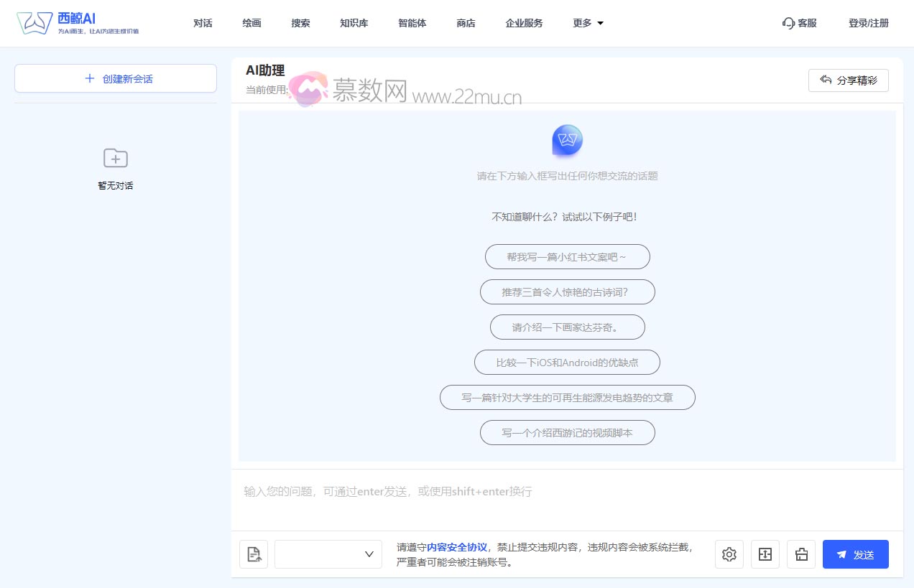
Task: Click the 登录/注册 button
Action: point(867,22)
